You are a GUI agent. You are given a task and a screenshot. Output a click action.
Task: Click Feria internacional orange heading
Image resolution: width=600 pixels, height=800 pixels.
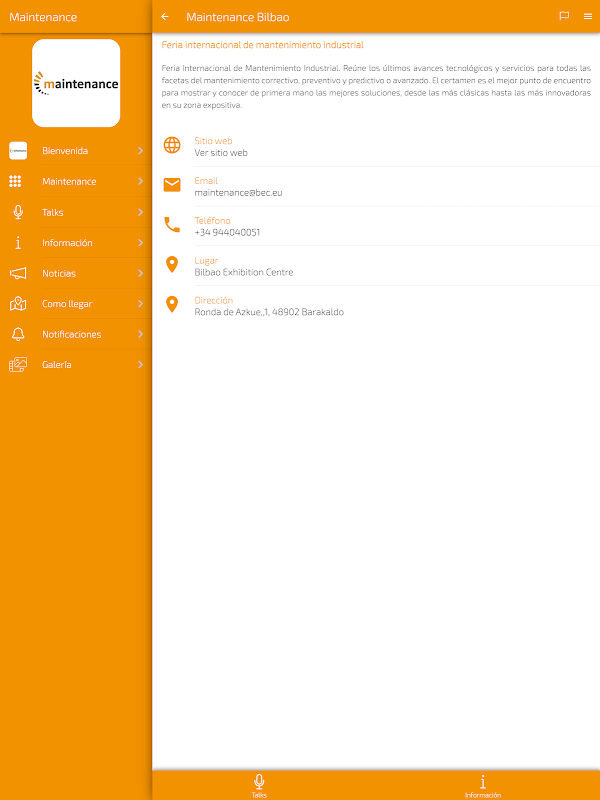click(x=263, y=45)
